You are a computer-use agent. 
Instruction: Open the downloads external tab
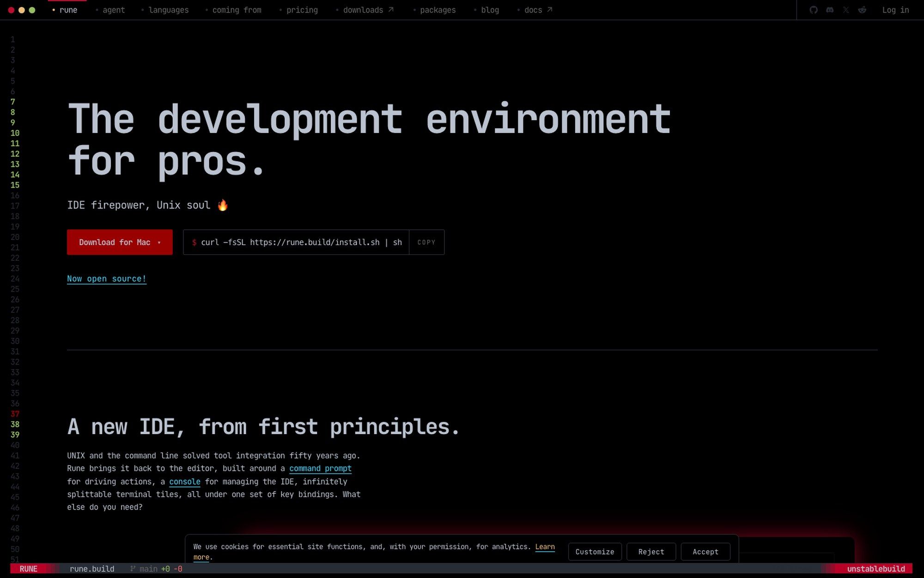click(x=365, y=10)
